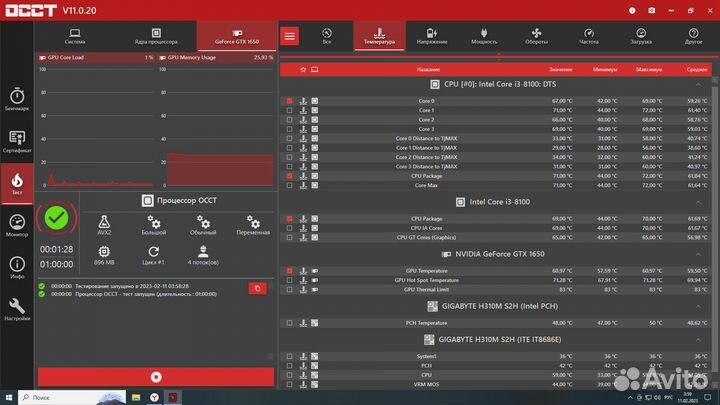This screenshot has width=720, height=405.
Task: Uncheck the GPU Temperature checkbox
Action: [290, 271]
